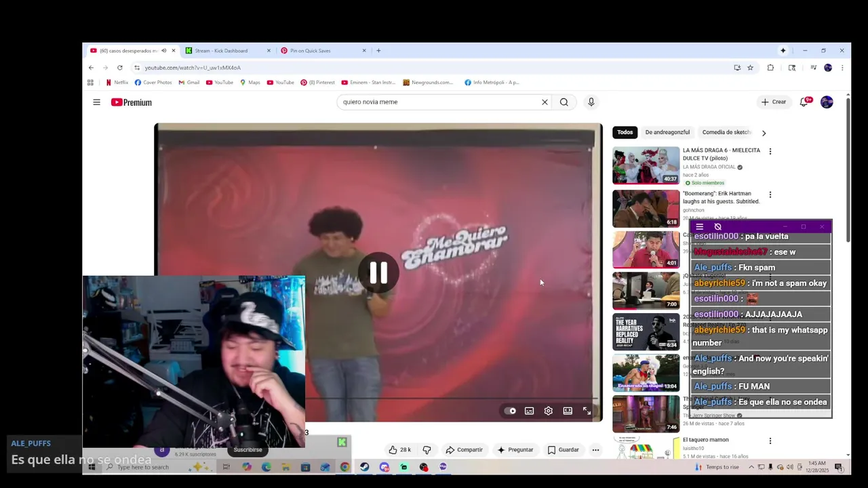Image resolution: width=868 pixels, height=488 pixels.
Task: Switch to the Pin on Quick Saves tab
Action: pos(310,51)
